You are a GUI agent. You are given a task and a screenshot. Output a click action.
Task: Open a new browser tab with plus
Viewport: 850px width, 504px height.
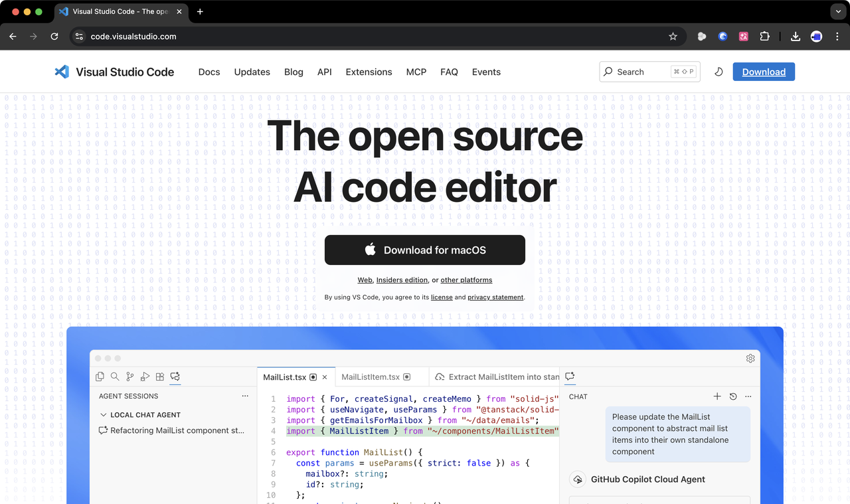[200, 11]
